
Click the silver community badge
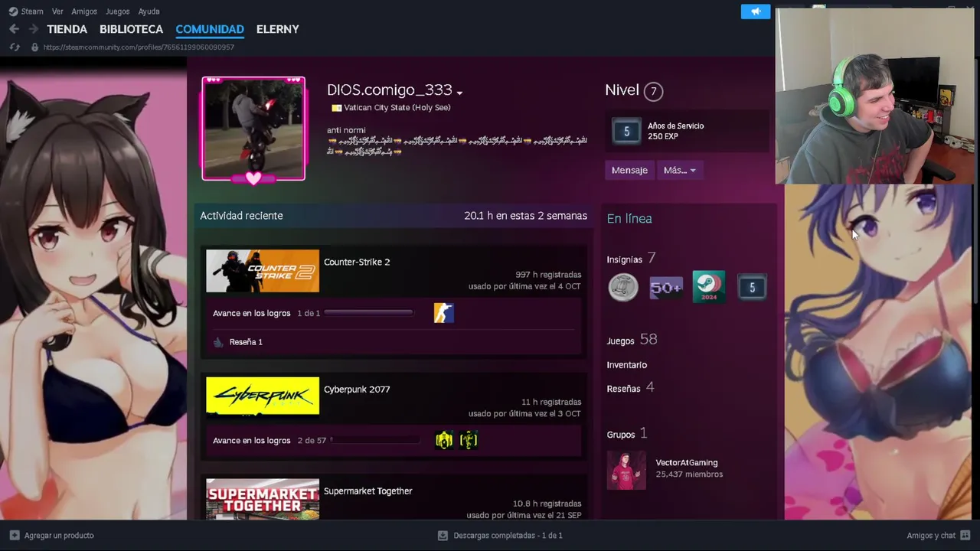click(623, 288)
